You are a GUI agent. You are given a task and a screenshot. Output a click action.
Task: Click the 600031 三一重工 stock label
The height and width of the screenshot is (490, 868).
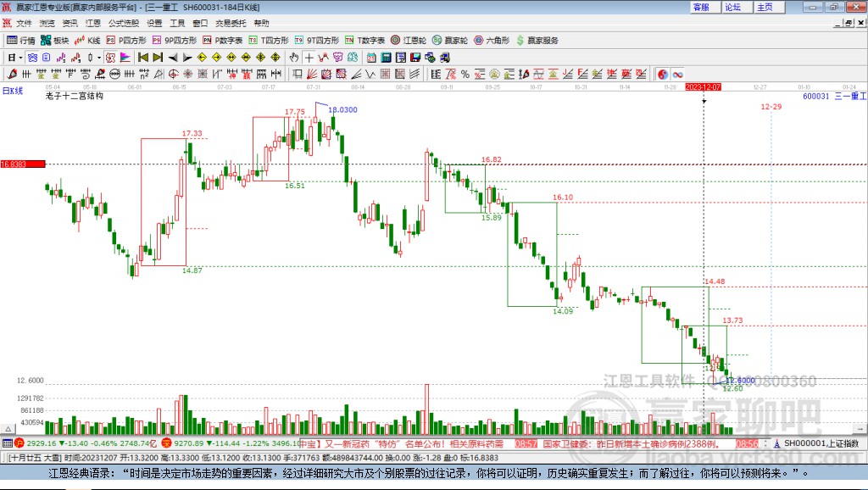coord(835,97)
